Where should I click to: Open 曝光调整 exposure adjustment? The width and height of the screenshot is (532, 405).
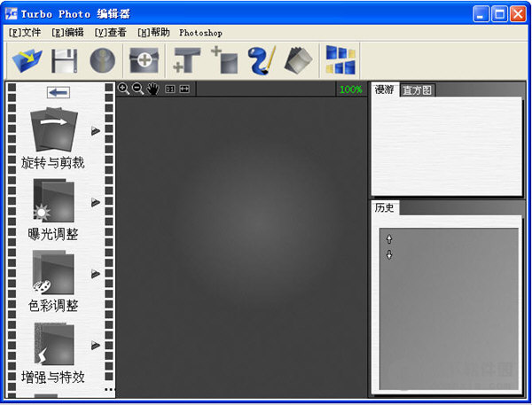coord(53,210)
